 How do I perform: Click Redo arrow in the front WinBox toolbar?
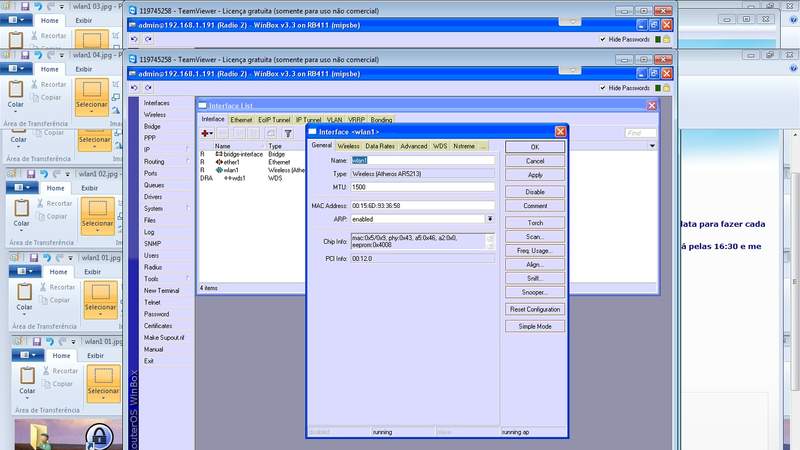(148, 88)
